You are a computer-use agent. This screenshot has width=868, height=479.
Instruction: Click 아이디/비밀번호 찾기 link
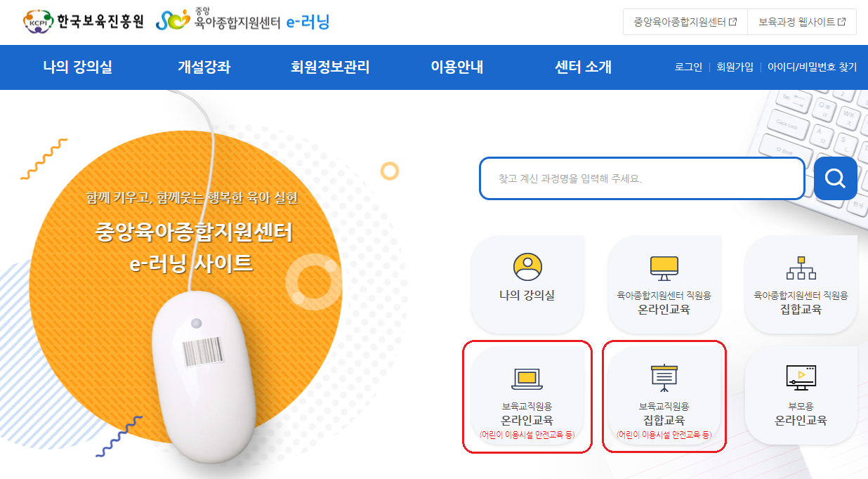click(x=812, y=67)
